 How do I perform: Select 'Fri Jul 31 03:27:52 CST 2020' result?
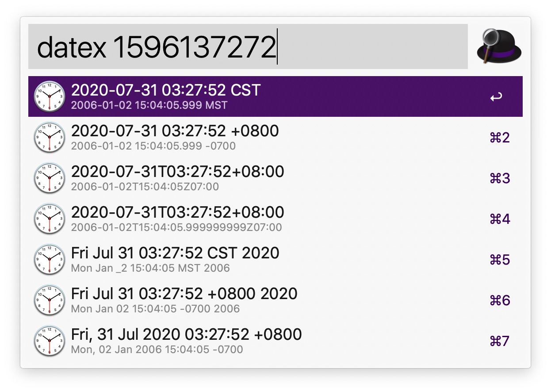[275, 259]
